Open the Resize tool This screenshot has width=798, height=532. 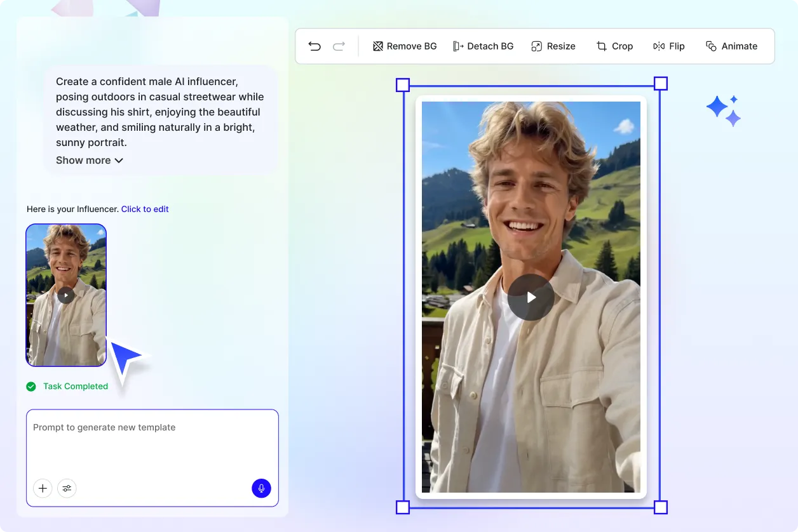(x=553, y=46)
